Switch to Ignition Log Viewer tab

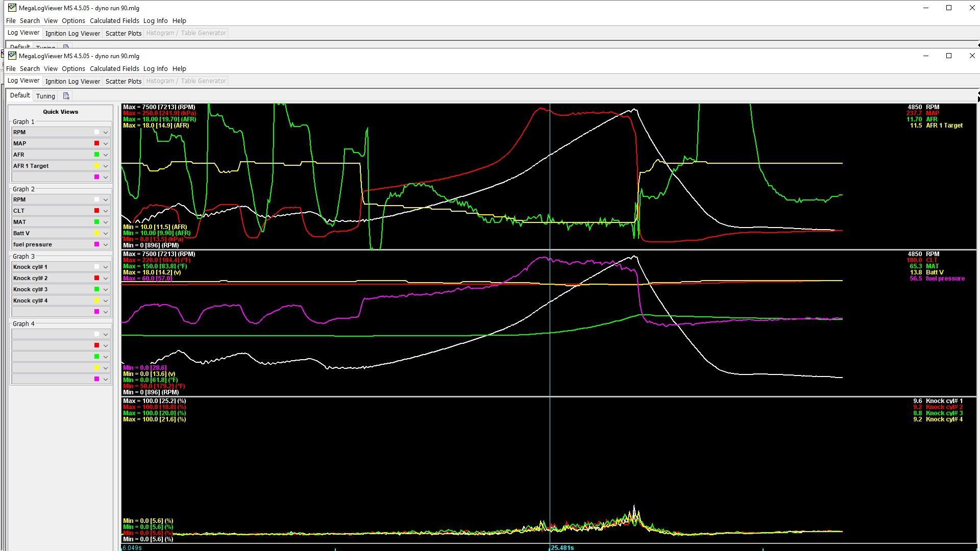[72, 81]
